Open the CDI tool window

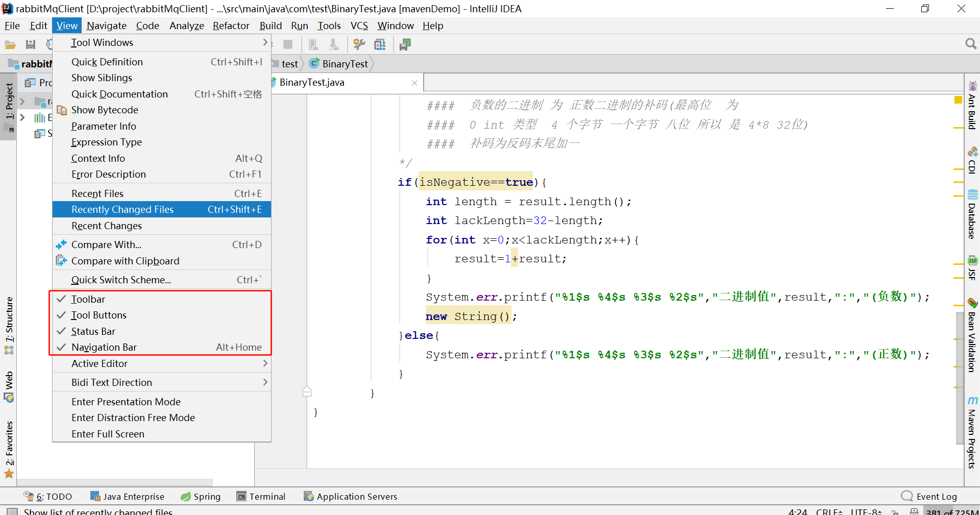point(972,161)
